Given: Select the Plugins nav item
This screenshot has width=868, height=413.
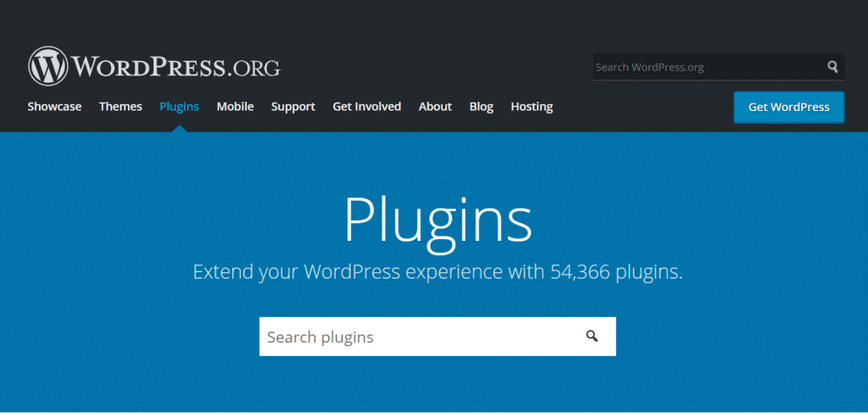Looking at the screenshot, I should point(180,106).
